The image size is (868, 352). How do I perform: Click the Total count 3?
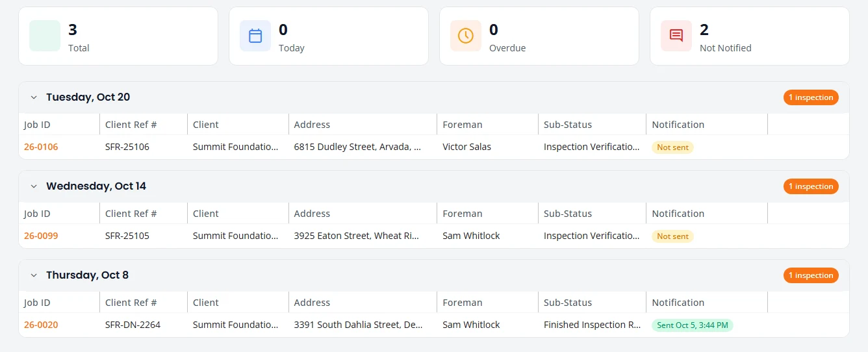tap(73, 29)
